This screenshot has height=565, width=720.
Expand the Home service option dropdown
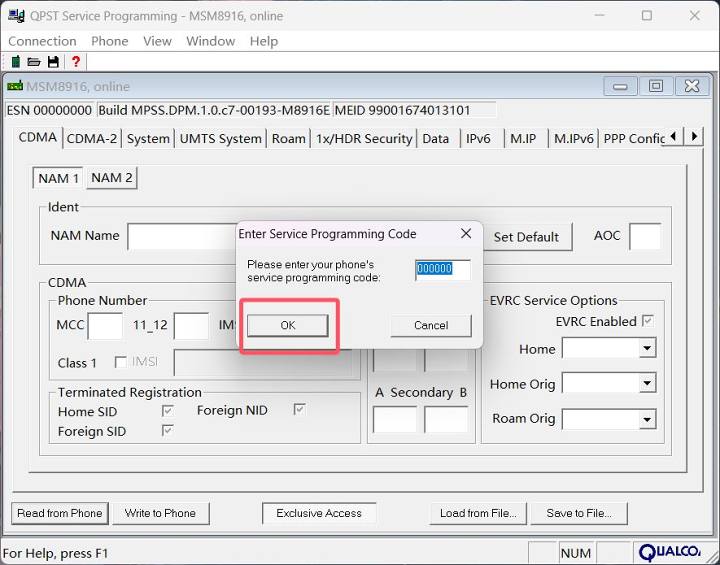click(x=647, y=349)
